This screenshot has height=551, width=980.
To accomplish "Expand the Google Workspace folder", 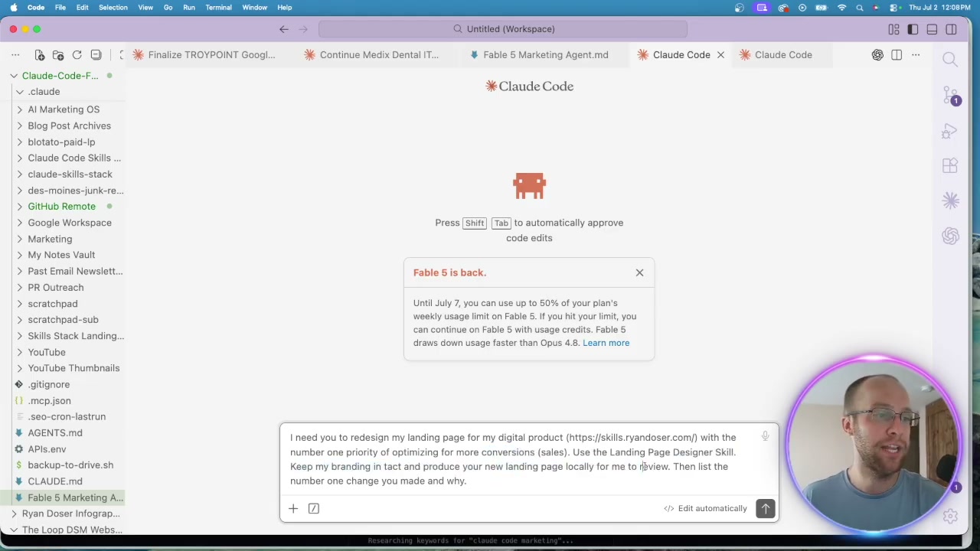I will (x=63, y=223).
